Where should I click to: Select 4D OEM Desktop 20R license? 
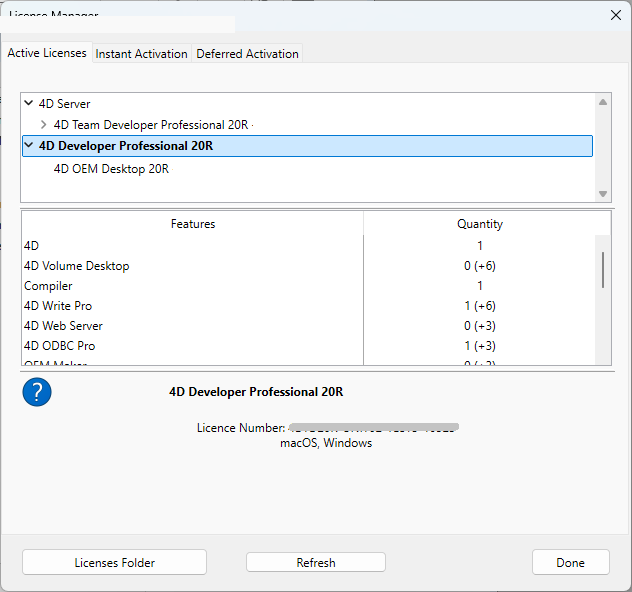111,168
